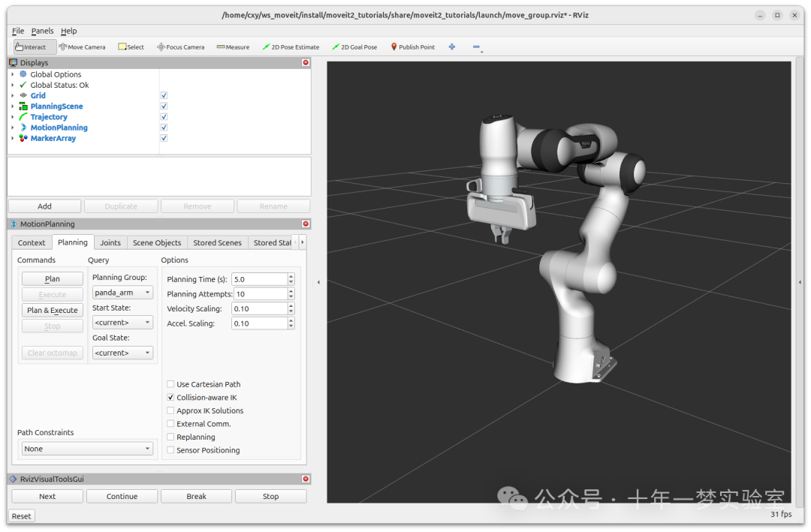The height and width of the screenshot is (532, 811).
Task: Enable Sensor Positioning checkbox
Action: click(x=170, y=450)
